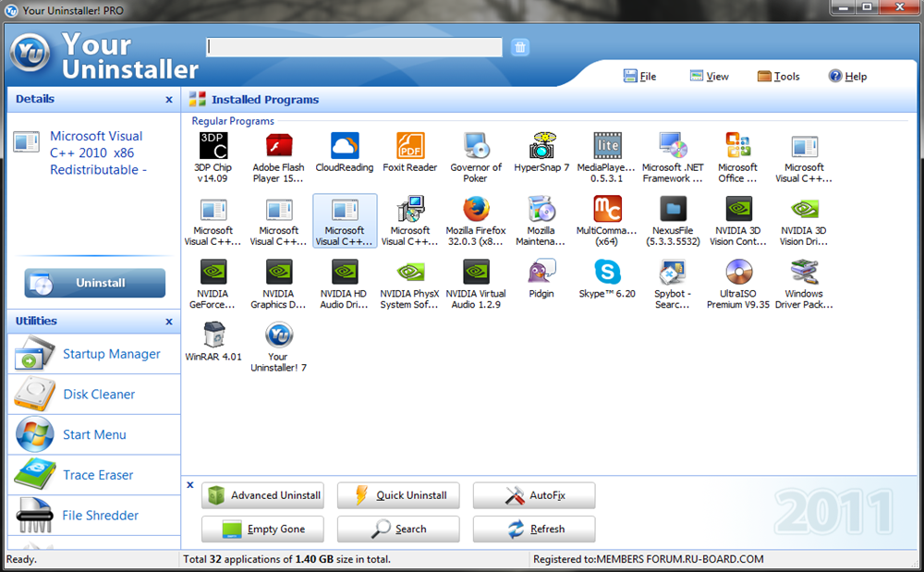The height and width of the screenshot is (572, 924).
Task: Launch the AutoFix tool
Action: [x=534, y=495]
